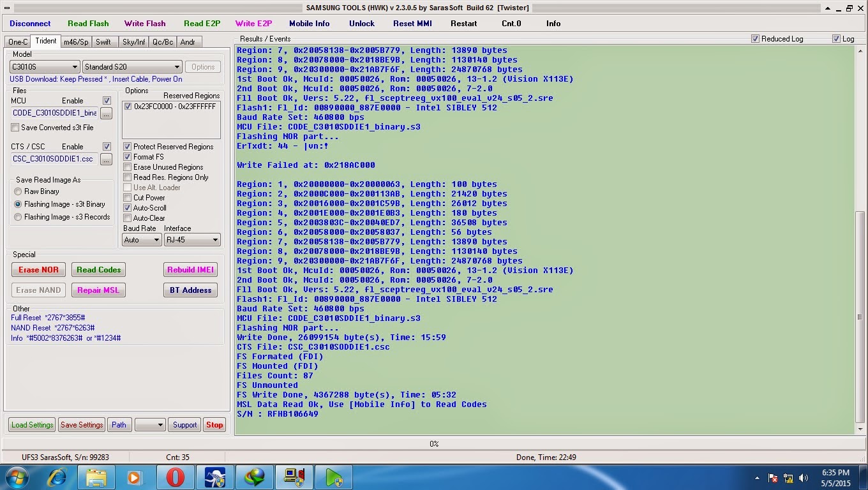Show hidden system tray icons
The image size is (868, 490).
tap(758, 477)
